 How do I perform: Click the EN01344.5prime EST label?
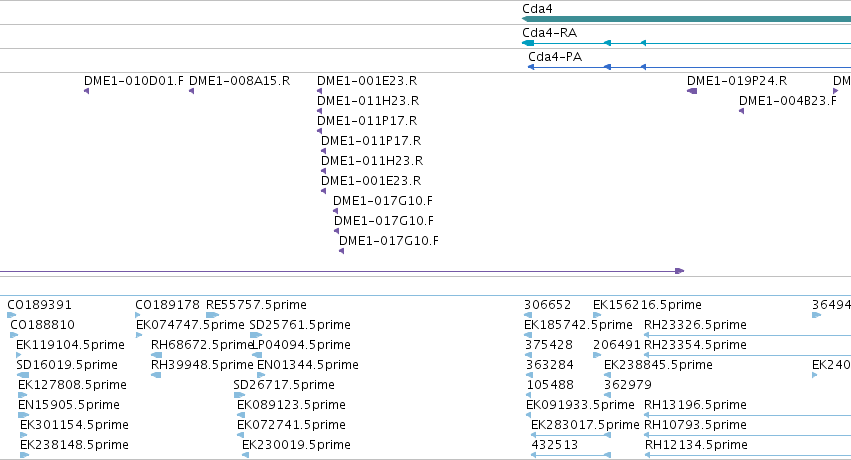pos(308,365)
